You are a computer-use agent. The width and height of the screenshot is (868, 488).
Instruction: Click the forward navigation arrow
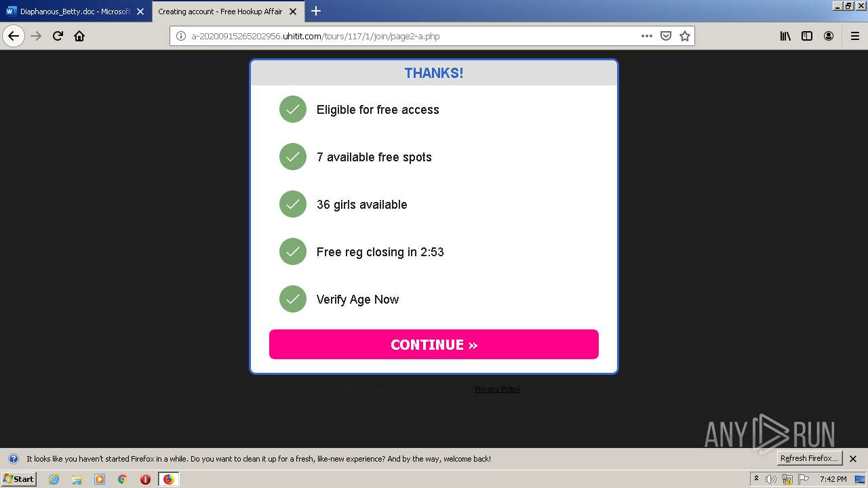(x=37, y=36)
